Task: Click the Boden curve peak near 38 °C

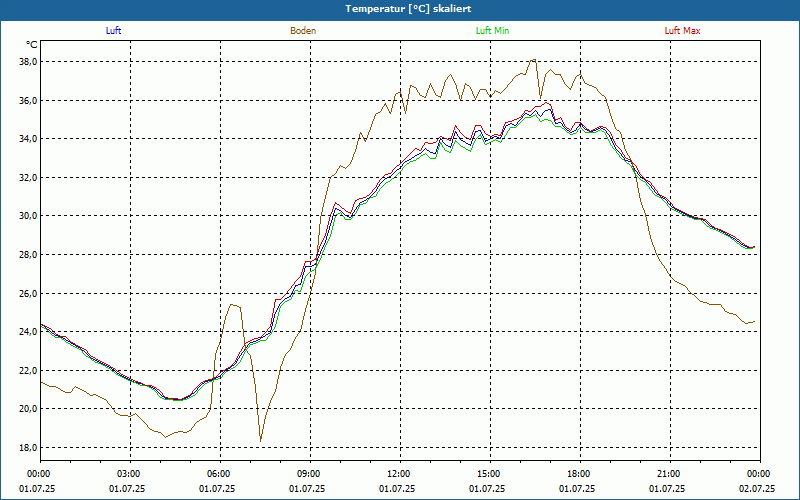Action: [x=533, y=60]
